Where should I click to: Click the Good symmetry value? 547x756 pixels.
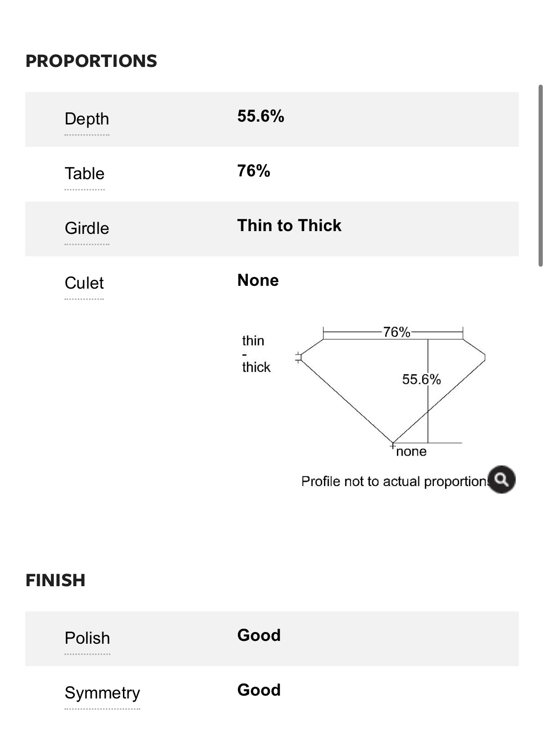pyautogui.click(x=259, y=690)
